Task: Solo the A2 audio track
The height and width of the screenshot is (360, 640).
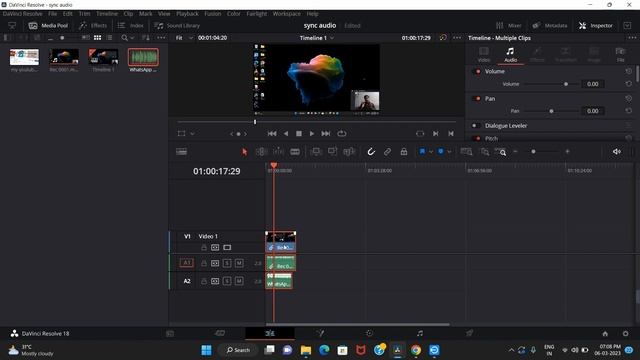Action: (227, 281)
